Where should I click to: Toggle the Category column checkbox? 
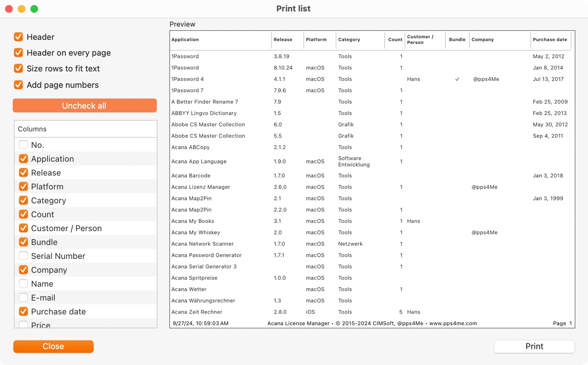coord(24,200)
